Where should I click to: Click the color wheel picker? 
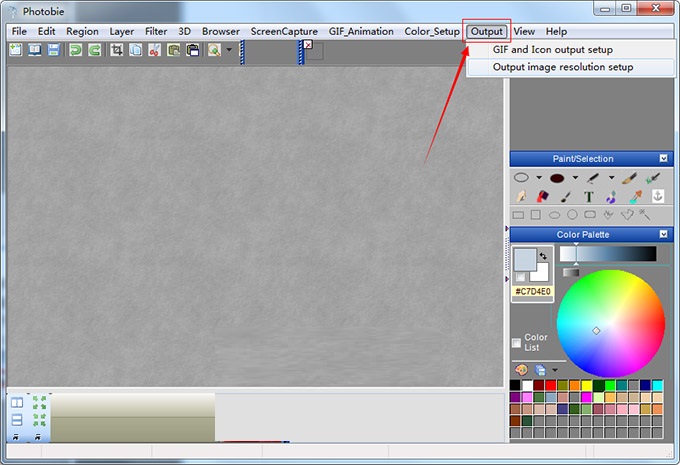(x=611, y=323)
